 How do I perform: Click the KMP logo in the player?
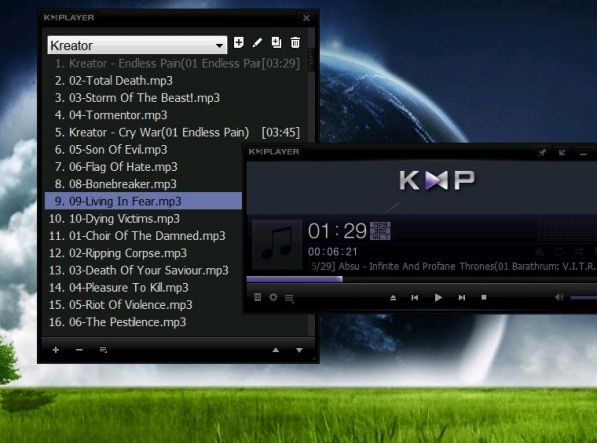coord(437,180)
